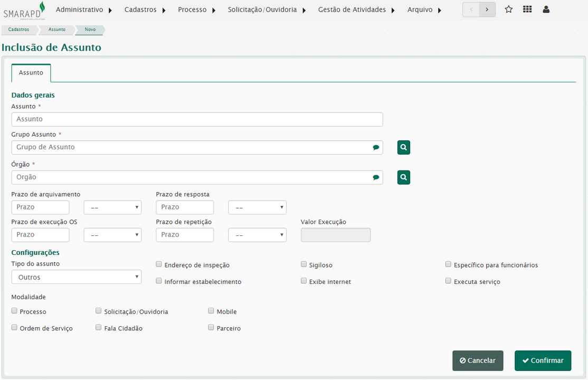This screenshot has width=588, height=380.
Task: Check the Ordem de Serviço modality
Action: (14, 328)
